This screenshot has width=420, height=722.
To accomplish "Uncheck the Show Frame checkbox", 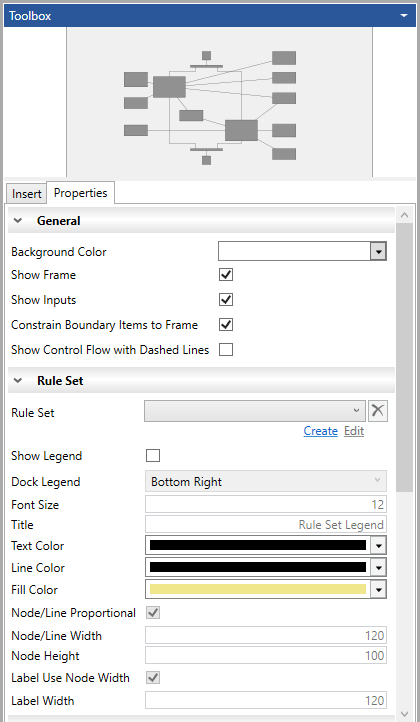I will click(226, 275).
